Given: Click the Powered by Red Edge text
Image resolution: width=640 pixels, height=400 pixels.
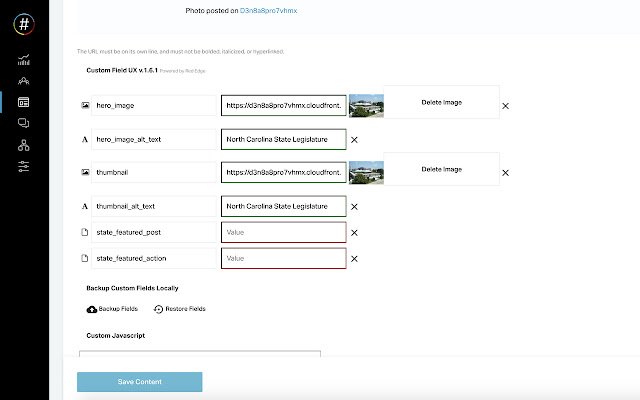Looking at the screenshot, I should [x=182, y=71].
